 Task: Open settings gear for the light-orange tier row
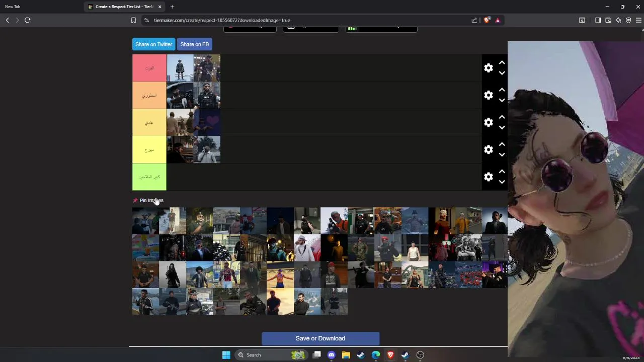pos(489,122)
